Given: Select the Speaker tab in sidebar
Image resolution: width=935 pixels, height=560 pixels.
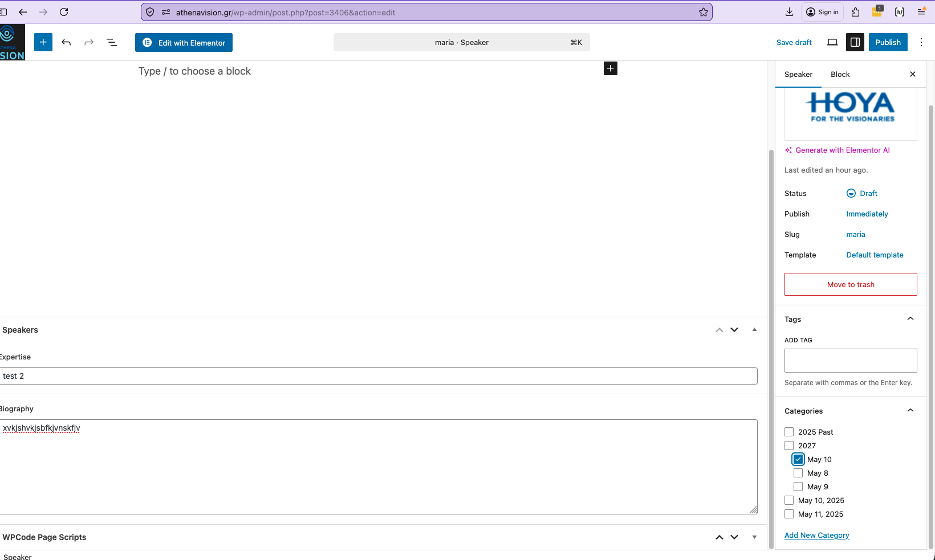Looking at the screenshot, I should (798, 74).
